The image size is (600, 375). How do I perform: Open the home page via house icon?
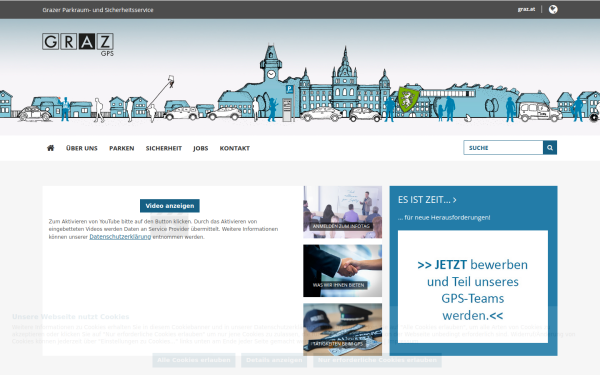click(x=50, y=148)
